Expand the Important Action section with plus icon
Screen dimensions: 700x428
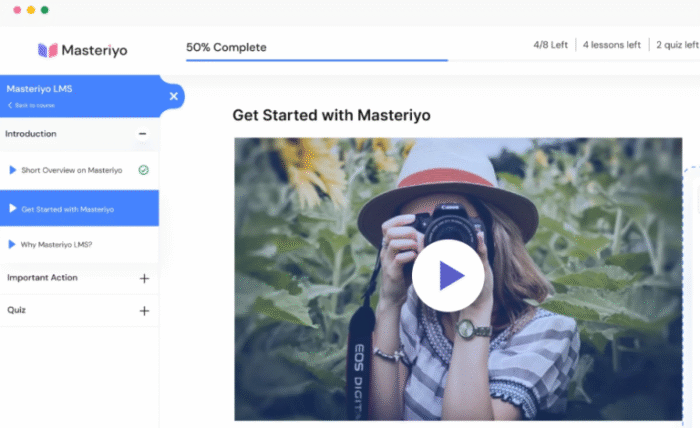point(144,278)
